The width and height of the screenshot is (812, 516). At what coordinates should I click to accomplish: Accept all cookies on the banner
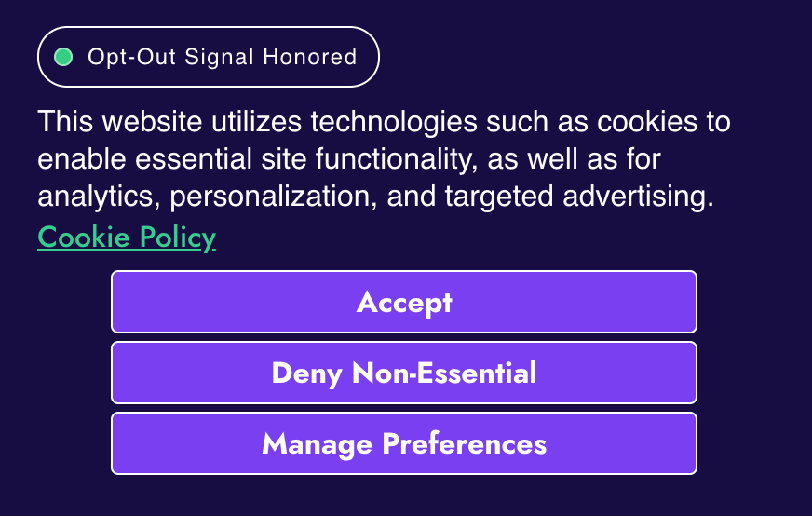[x=404, y=302]
